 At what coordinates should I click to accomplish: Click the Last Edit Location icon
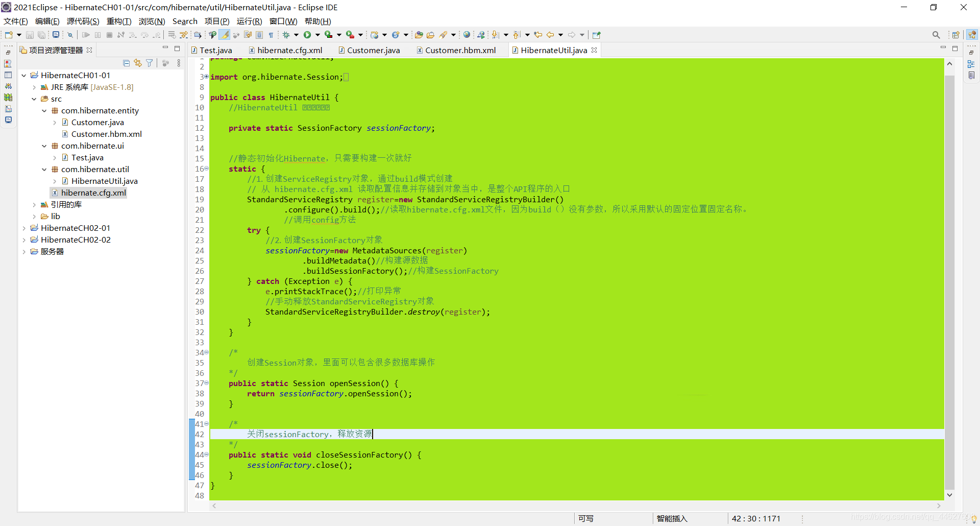pyautogui.click(x=538, y=35)
